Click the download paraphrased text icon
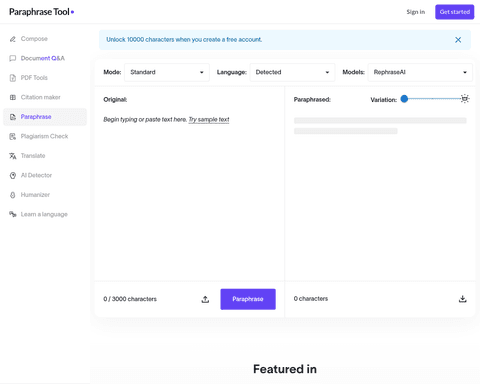The width and height of the screenshot is (480, 384). (x=462, y=299)
